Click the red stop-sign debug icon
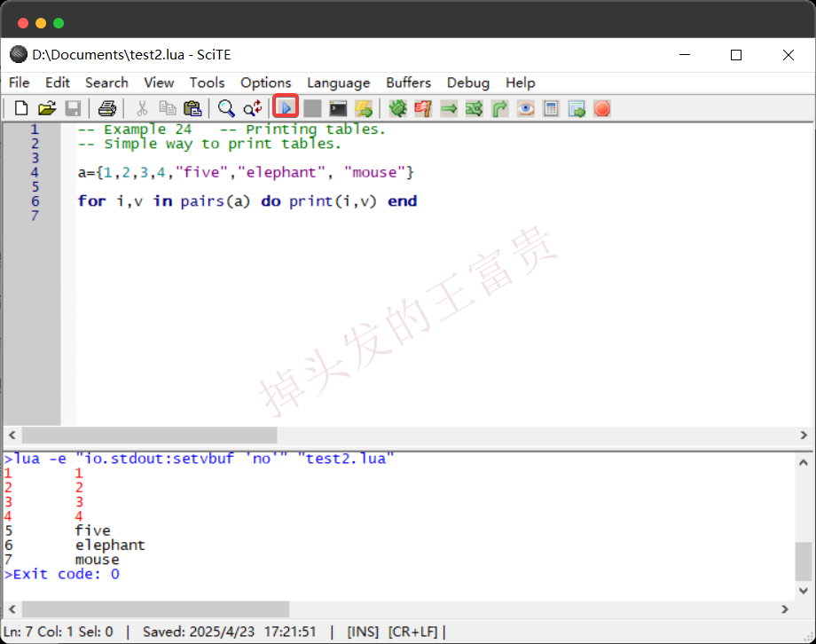Screen dimensions: 816x644 (x=602, y=108)
